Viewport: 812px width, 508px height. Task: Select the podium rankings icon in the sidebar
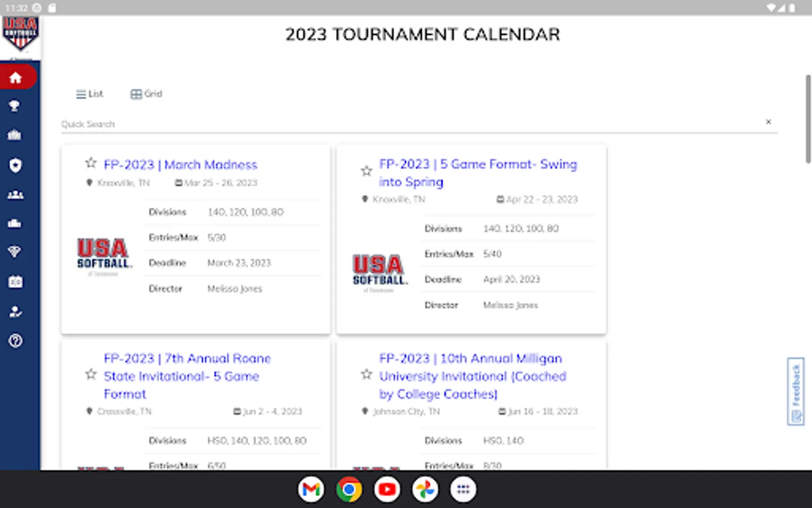click(x=15, y=224)
